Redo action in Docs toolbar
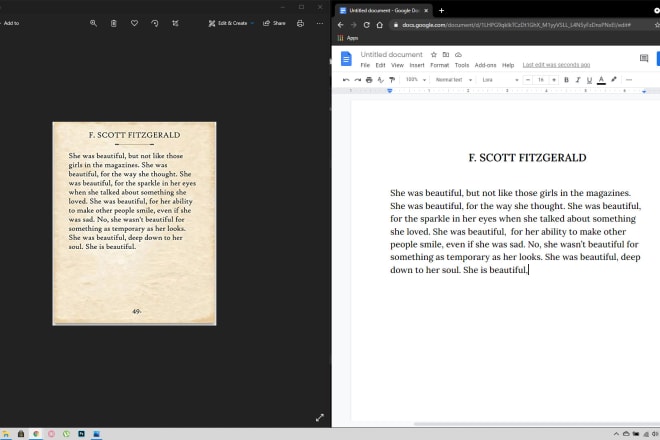 357,80
